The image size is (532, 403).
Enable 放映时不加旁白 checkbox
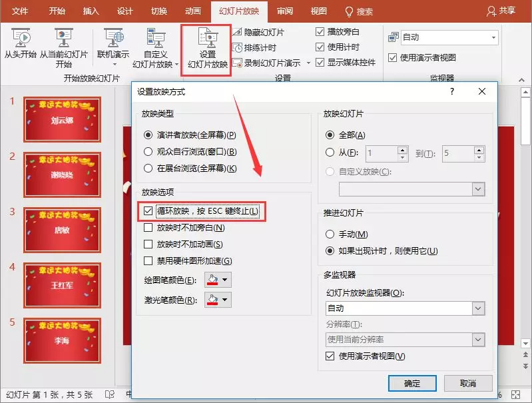coord(148,227)
